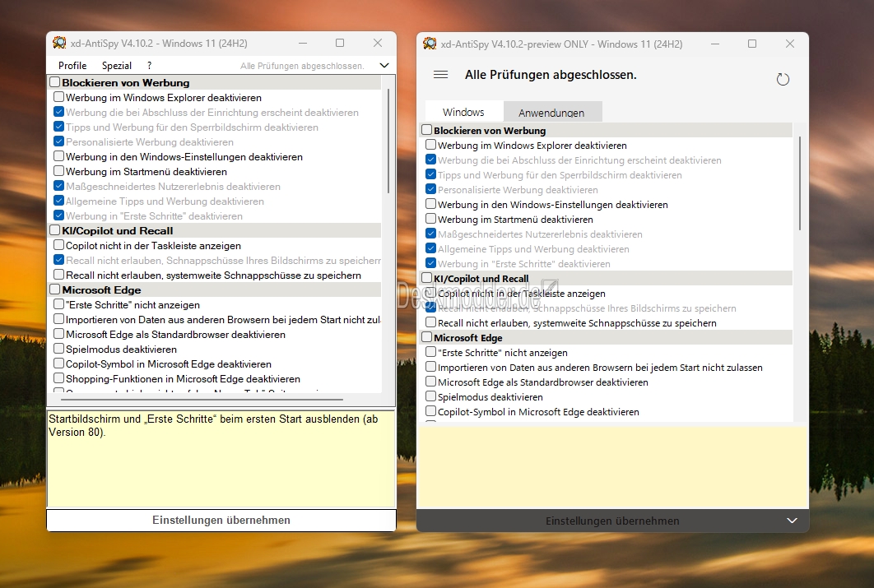Click horizontal scrollbar in left window list
The height and width of the screenshot is (588, 874).
click(x=202, y=399)
